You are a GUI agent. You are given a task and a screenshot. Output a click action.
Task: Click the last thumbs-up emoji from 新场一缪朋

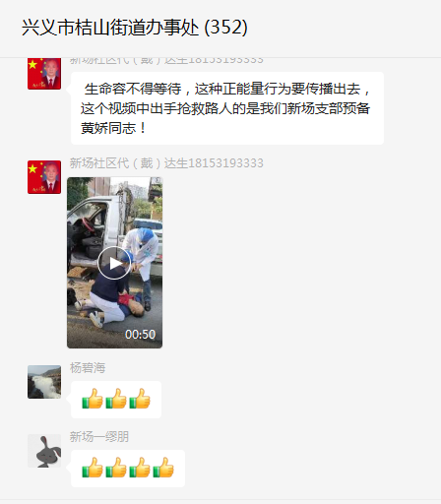[163, 468]
